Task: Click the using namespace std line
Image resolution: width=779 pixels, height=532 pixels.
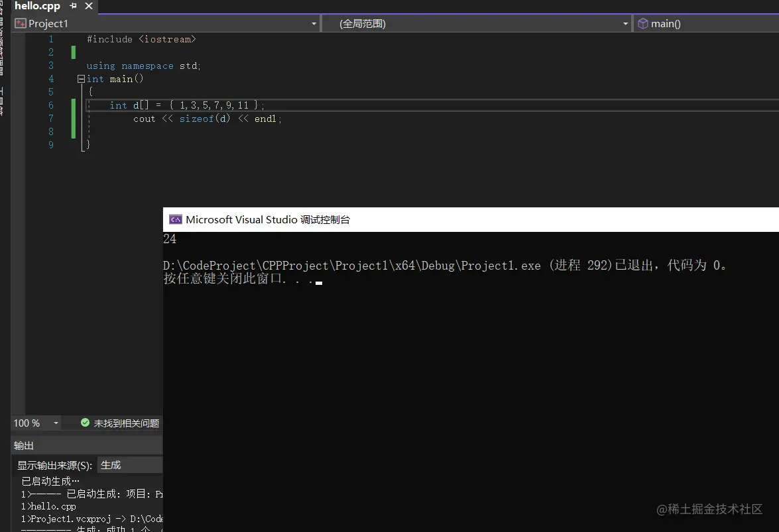Action: click(x=144, y=66)
